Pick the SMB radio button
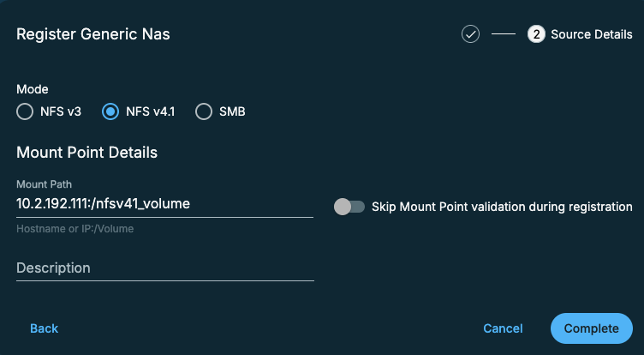 coord(204,111)
